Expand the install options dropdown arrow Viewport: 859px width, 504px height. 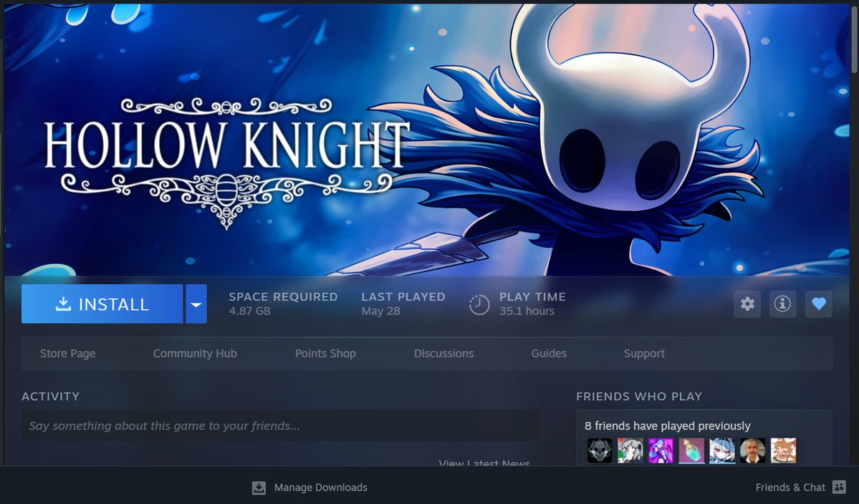tap(196, 304)
